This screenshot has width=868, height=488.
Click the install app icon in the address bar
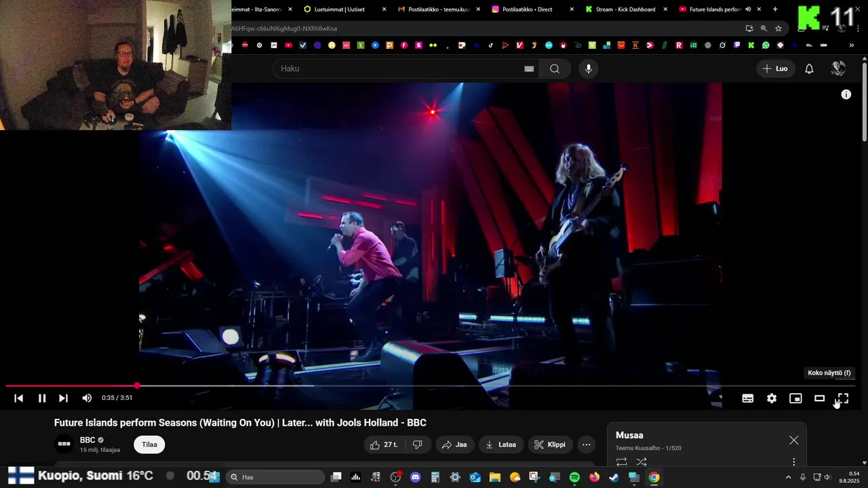click(x=749, y=28)
